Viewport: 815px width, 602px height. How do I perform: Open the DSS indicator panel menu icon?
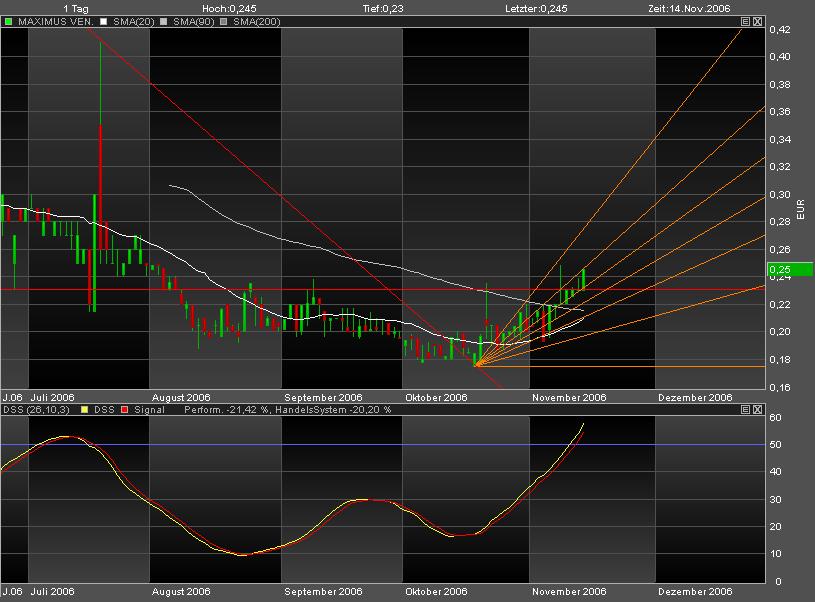(745, 410)
